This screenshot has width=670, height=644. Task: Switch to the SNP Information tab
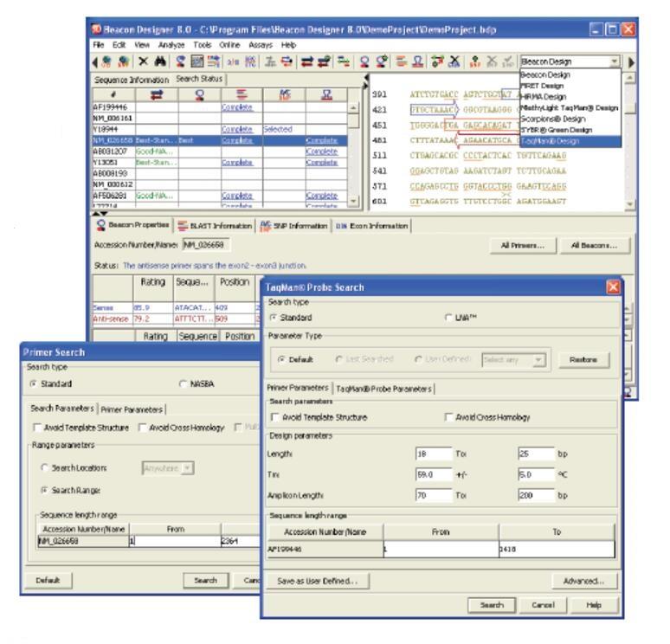[x=294, y=226]
